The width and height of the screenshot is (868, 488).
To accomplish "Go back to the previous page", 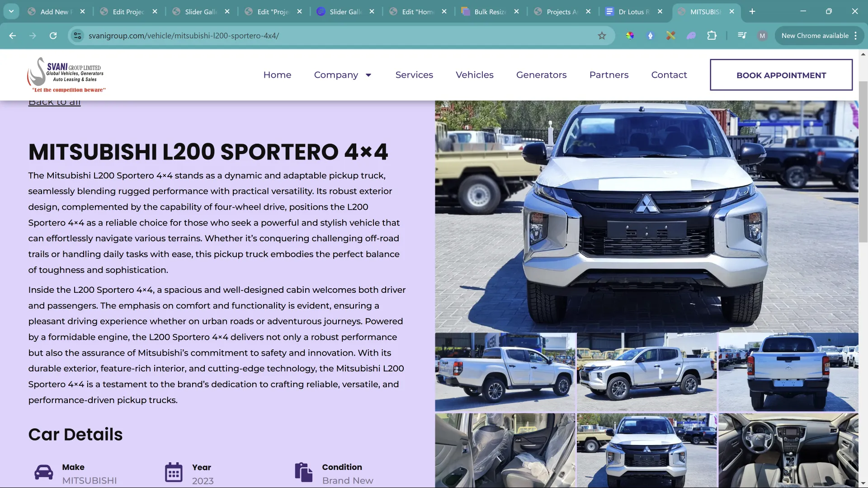I will point(13,36).
